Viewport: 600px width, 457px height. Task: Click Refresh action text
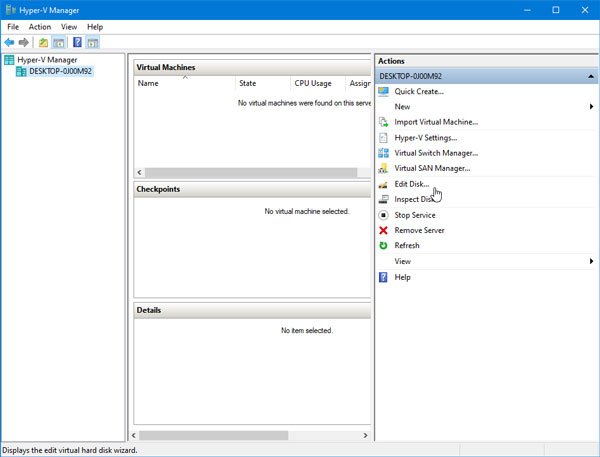[407, 245]
